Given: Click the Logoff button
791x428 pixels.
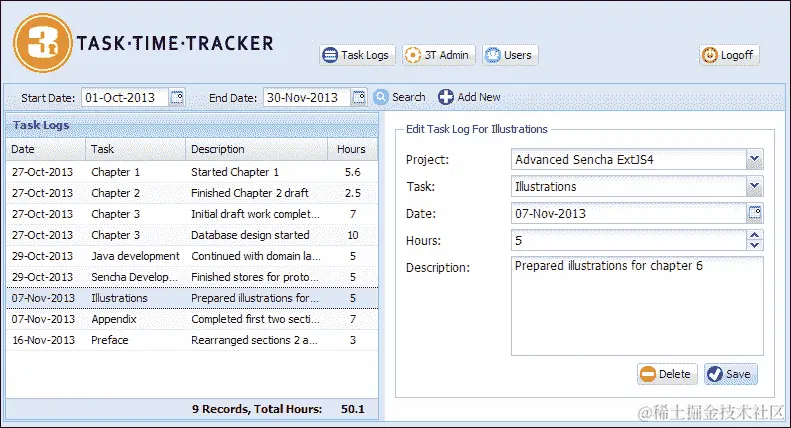Looking at the screenshot, I should point(729,55).
